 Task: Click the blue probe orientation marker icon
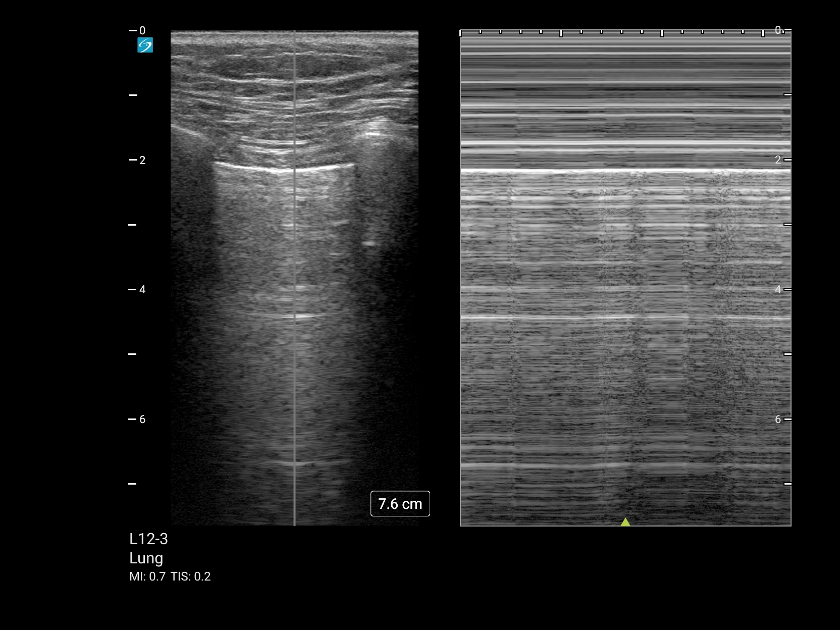click(145, 45)
